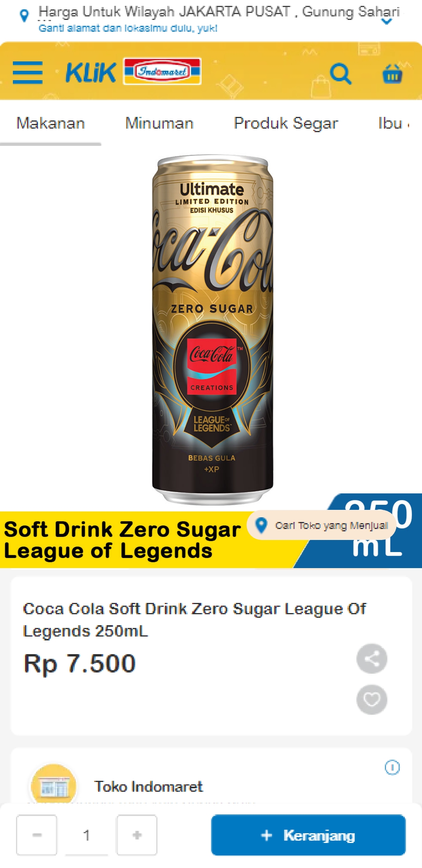Viewport: 422px width, 868px height.
Task: Expand the region selector chevron
Action: click(x=386, y=22)
